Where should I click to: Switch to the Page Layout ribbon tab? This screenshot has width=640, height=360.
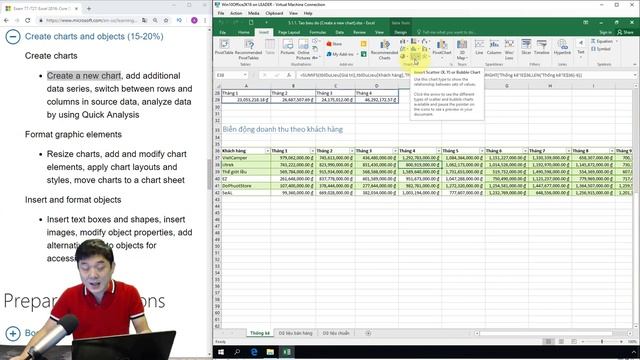[x=289, y=32]
